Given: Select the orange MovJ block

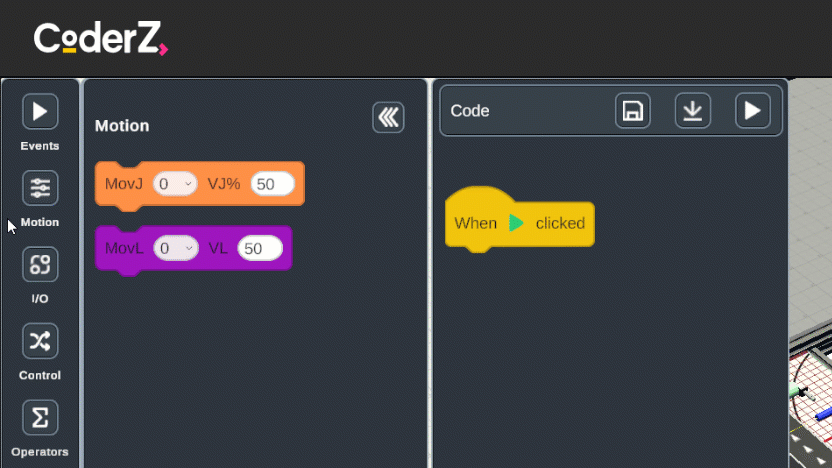Looking at the screenshot, I should tap(124, 185).
